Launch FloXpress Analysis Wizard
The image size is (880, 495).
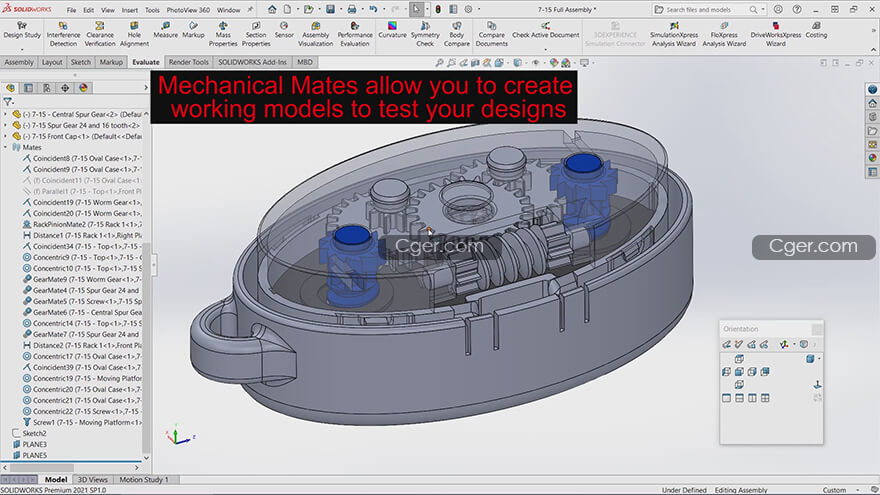click(x=724, y=34)
